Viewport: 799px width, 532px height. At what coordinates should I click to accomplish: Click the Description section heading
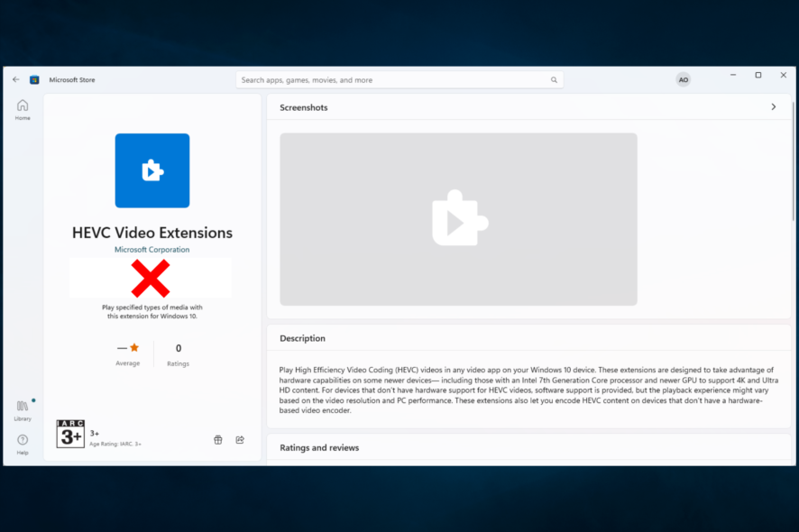[x=302, y=338]
